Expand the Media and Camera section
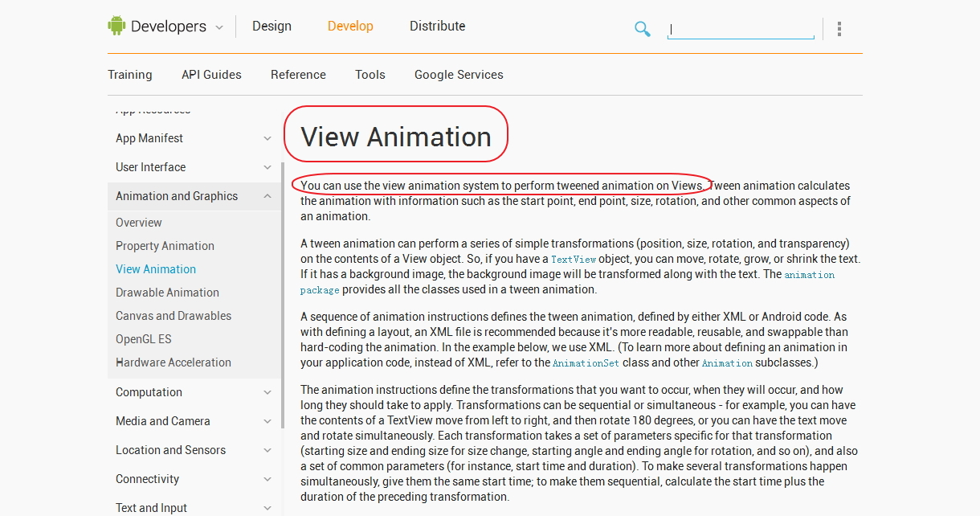This screenshot has width=980, height=516. click(x=267, y=421)
